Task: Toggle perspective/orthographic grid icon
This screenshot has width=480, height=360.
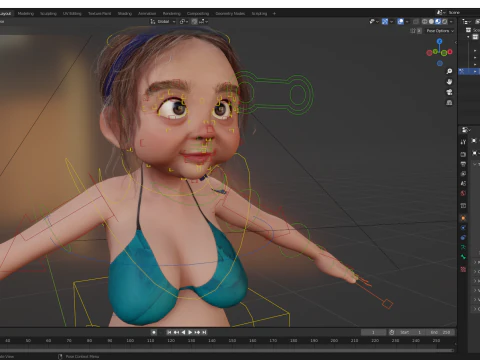Action: (449, 102)
